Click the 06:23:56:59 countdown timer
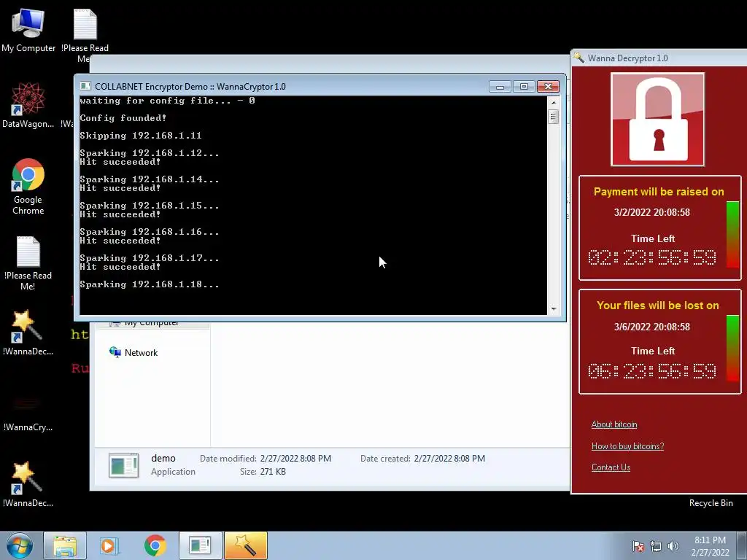 (x=651, y=371)
